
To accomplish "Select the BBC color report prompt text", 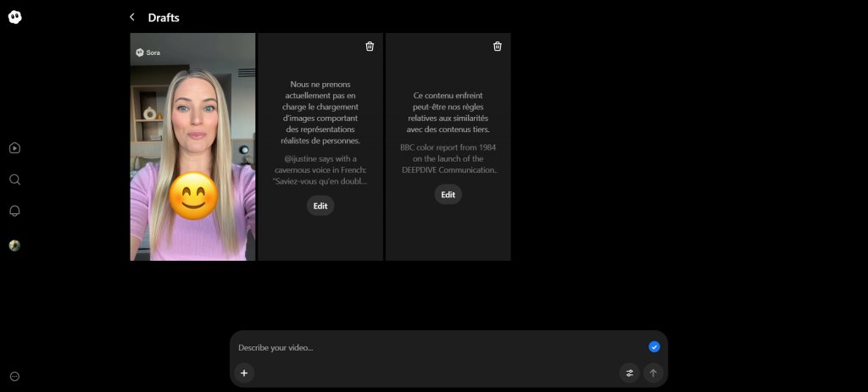I will tap(448, 158).
